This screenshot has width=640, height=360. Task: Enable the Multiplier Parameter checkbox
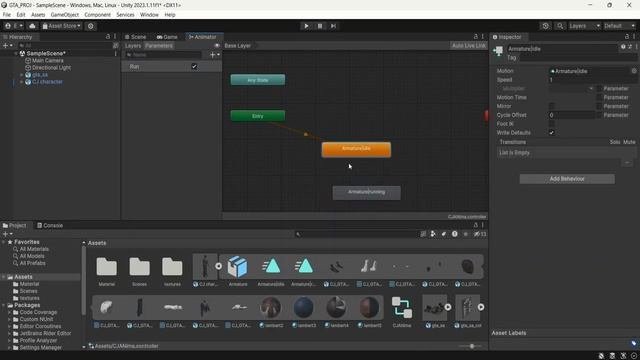click(599, 89)
